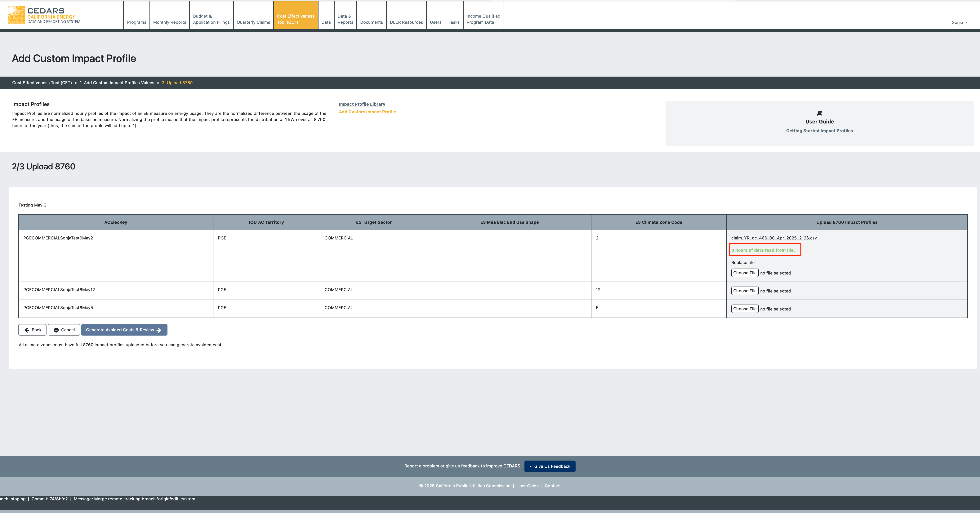Click the Give Us Feedback button

[550, 466]
